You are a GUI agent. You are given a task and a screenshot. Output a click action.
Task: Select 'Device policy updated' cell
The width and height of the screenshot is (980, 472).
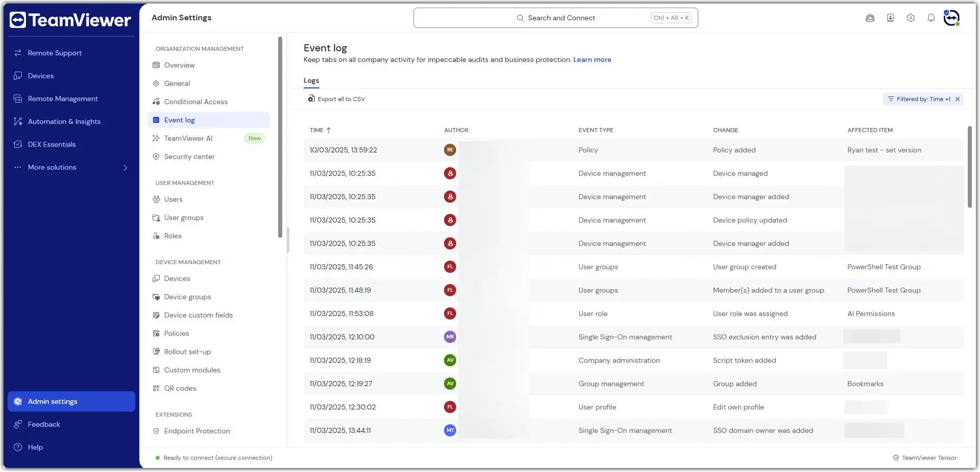[x=750, y=220]
